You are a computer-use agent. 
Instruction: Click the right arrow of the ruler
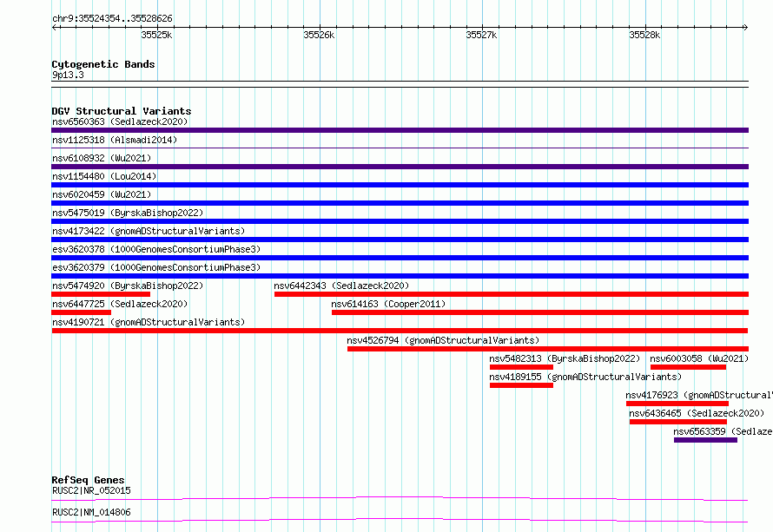coord(745,28)
